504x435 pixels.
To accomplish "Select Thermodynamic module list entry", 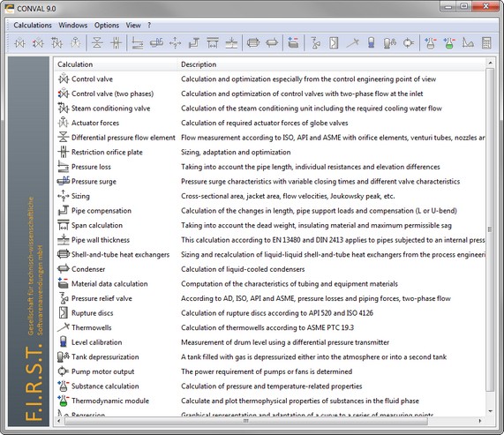I will tap(270, 401).
